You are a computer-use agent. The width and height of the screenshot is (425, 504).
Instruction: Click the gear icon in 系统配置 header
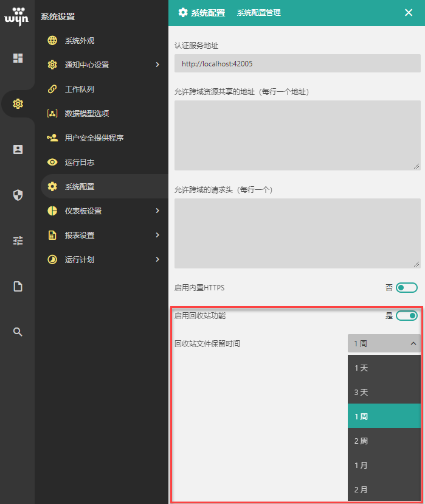(x=183, y=13)
